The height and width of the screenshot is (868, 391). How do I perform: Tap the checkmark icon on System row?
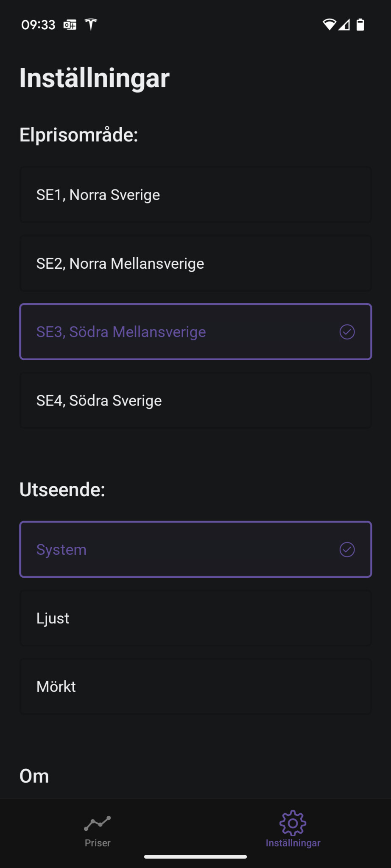[347, 550]
